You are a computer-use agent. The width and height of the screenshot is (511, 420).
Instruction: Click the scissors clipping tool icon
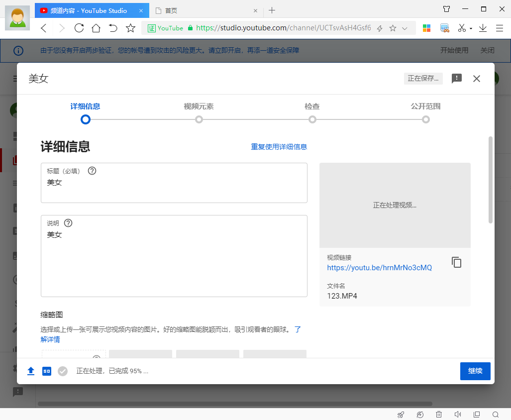[461, 28]
